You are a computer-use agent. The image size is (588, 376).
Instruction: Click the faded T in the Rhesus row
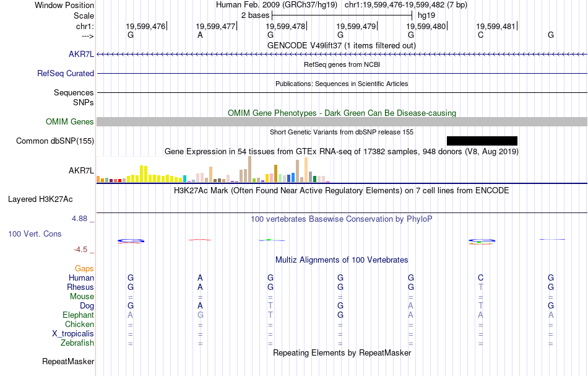481,287
